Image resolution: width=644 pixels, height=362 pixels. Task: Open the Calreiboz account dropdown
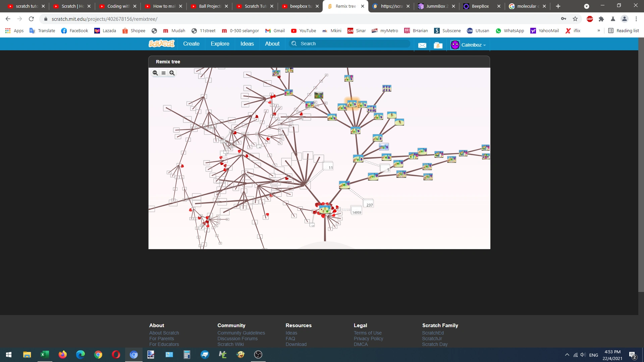click(x=472, y=45)
